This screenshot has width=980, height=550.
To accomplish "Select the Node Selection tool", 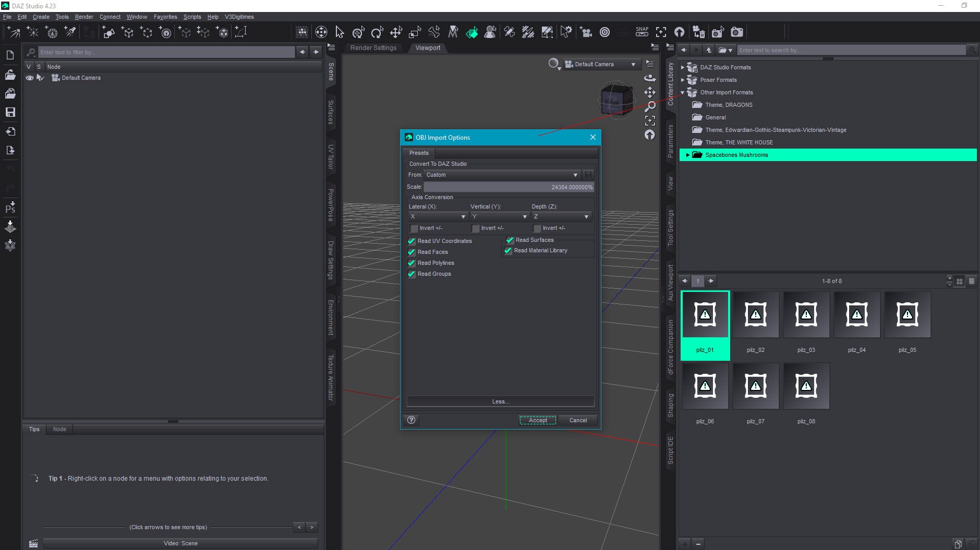I will [x=340, y=32].
